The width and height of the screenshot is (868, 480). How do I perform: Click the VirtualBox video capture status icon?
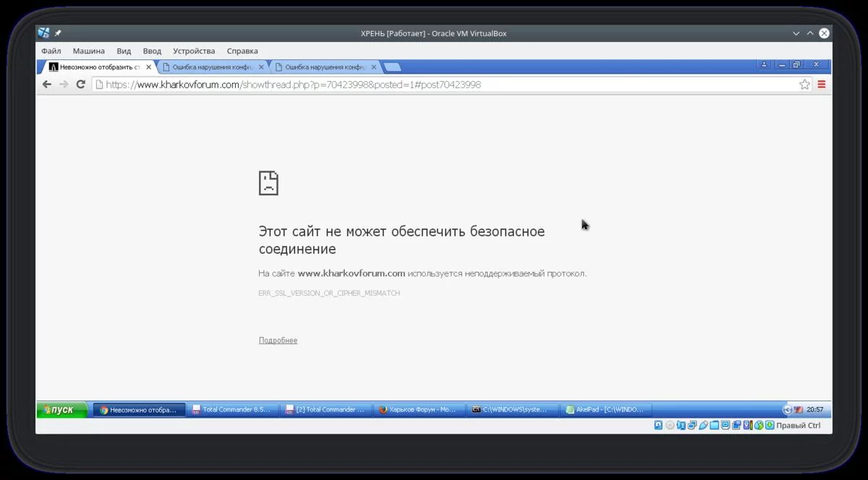click(736, 426)
